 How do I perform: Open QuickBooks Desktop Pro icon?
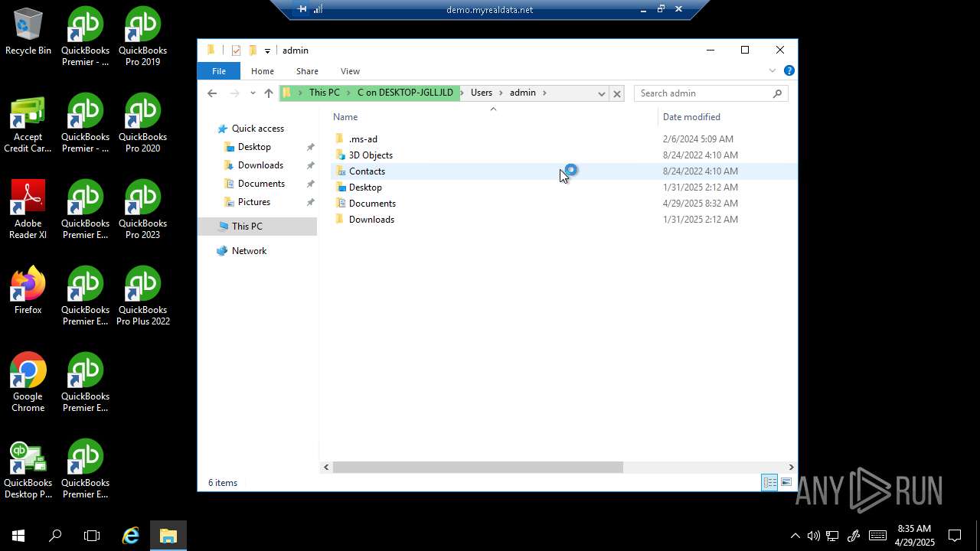[x=28, y=470]
